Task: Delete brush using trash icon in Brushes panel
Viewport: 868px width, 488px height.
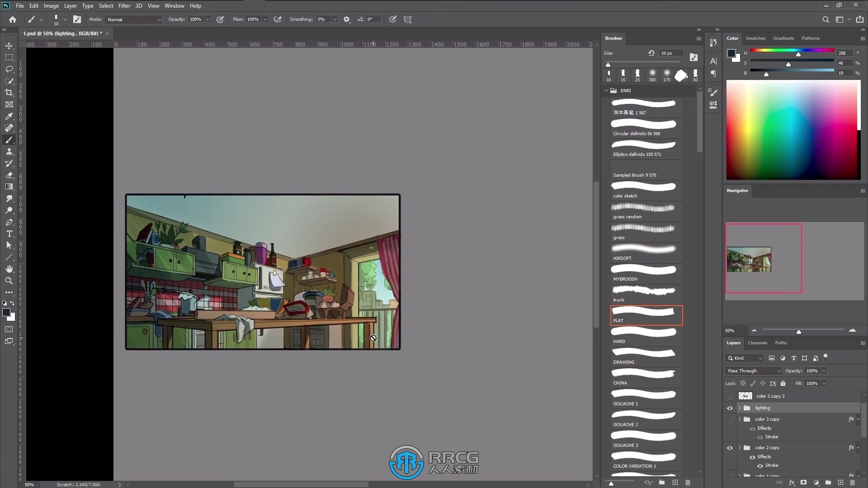Action: (x=688, y=483)
